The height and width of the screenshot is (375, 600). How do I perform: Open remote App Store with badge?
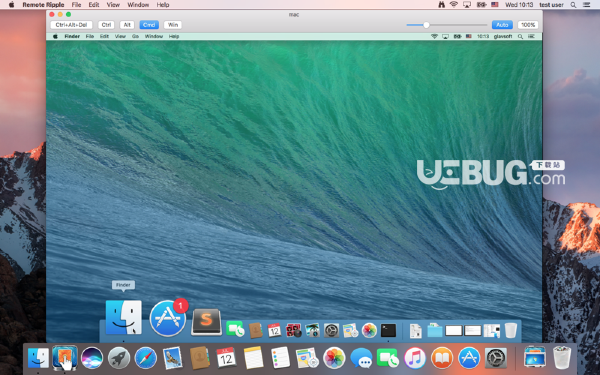(168, 318)
